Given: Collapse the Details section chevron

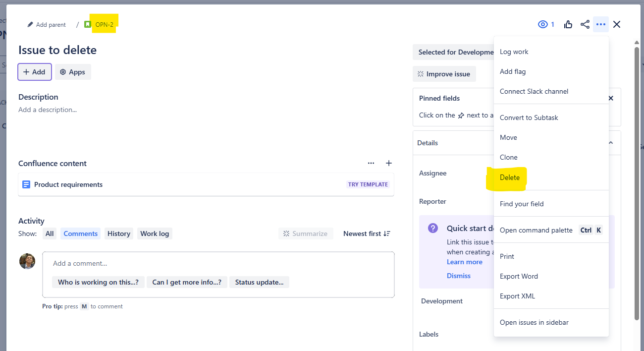Looking at the screenshot, I should coord(611,143).
